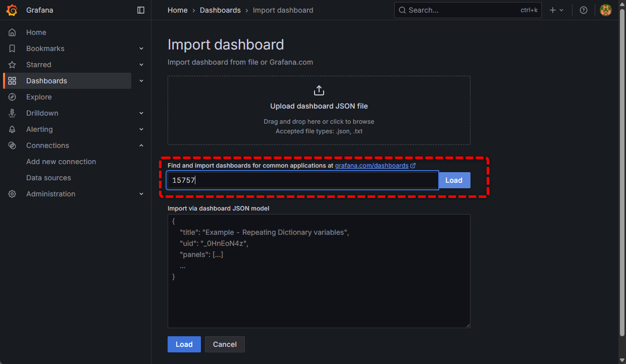
Task: Click the upload arrow icon
Action: tap(319, 90)
